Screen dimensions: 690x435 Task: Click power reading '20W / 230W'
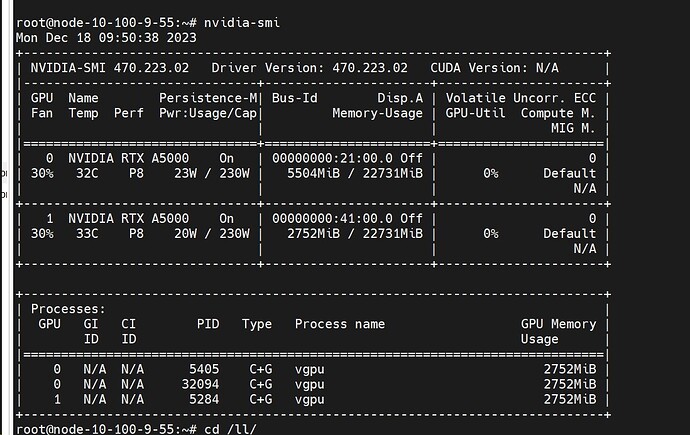pyautogui.click(x=212, y=234)
